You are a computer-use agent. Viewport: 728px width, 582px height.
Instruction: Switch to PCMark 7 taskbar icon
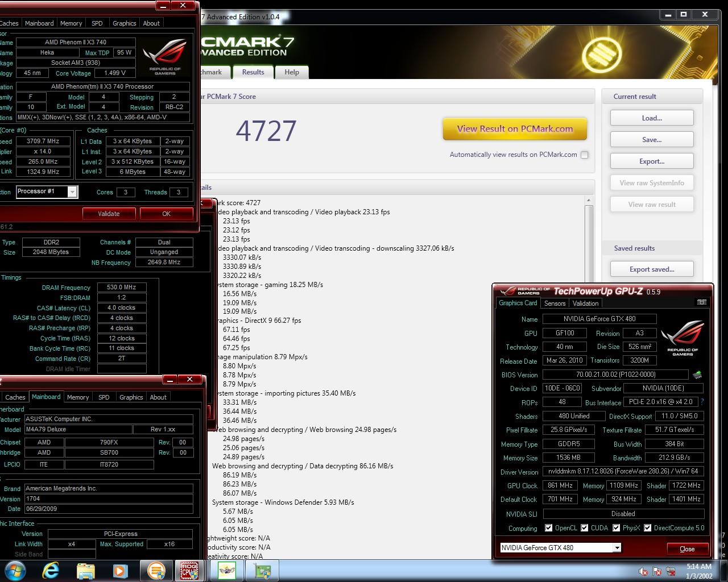pos(155,570)
